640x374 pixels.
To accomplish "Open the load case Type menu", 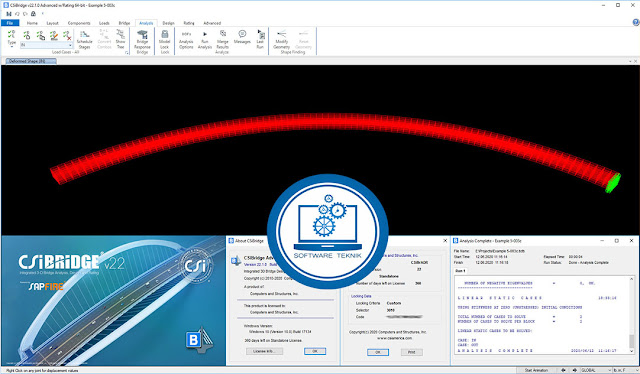I will [11, 38].
